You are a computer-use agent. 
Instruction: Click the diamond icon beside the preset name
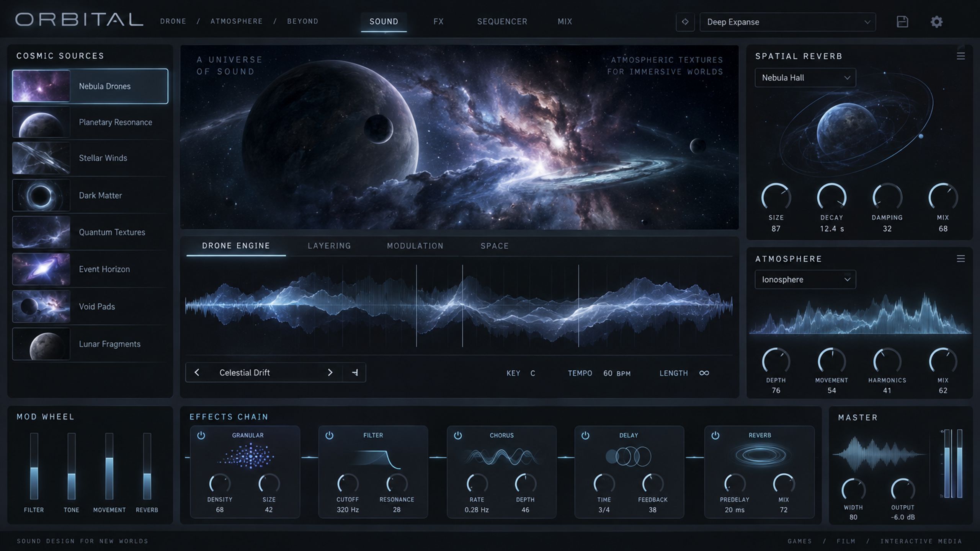click(685, 22)
